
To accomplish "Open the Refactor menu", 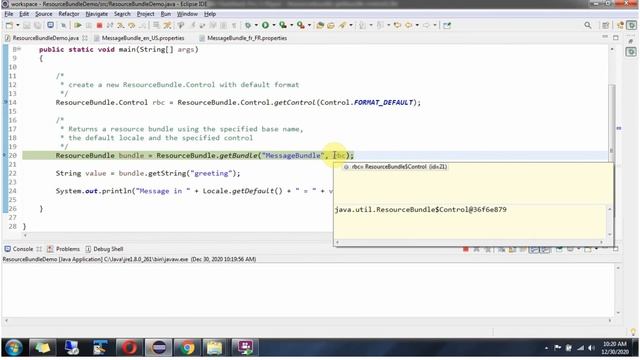I will (69, 14).
